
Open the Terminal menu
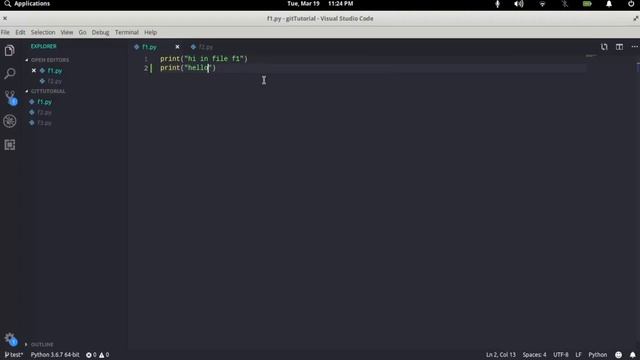point(127,32)
